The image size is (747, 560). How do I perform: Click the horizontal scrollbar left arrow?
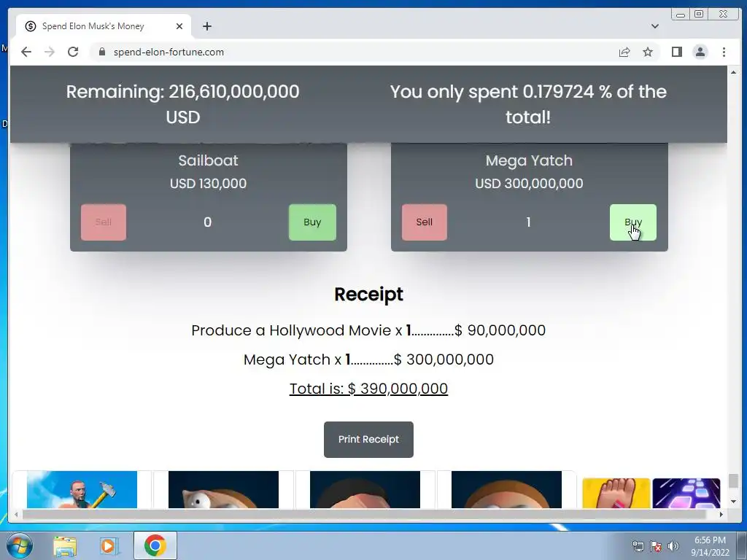[x=16, y=514]
